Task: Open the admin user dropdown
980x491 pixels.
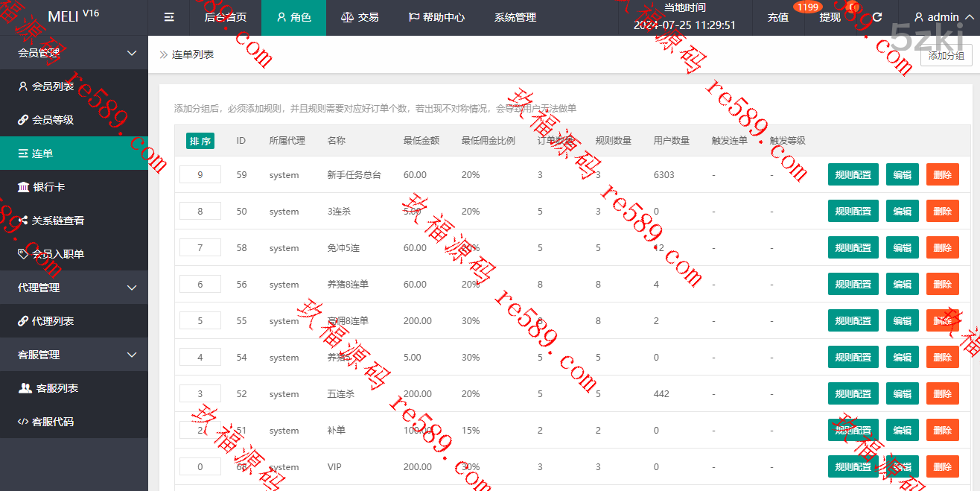Action: click(x=941, y=17)
